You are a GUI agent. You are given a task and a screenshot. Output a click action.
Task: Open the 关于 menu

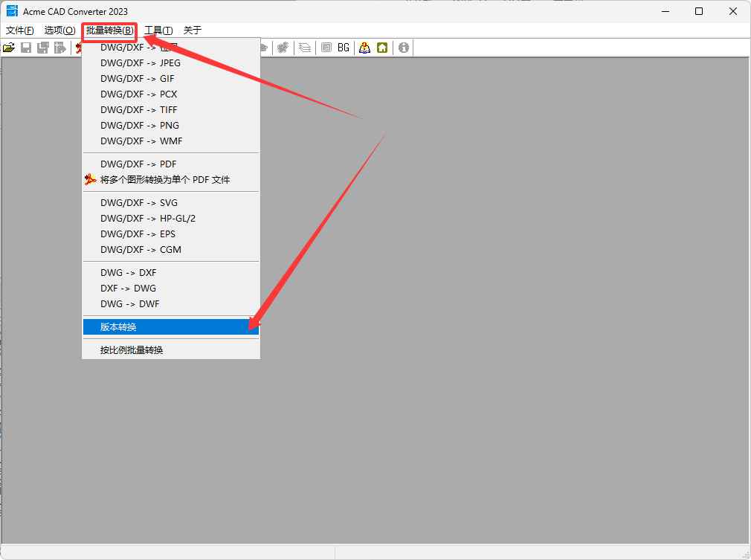[192, 30]
